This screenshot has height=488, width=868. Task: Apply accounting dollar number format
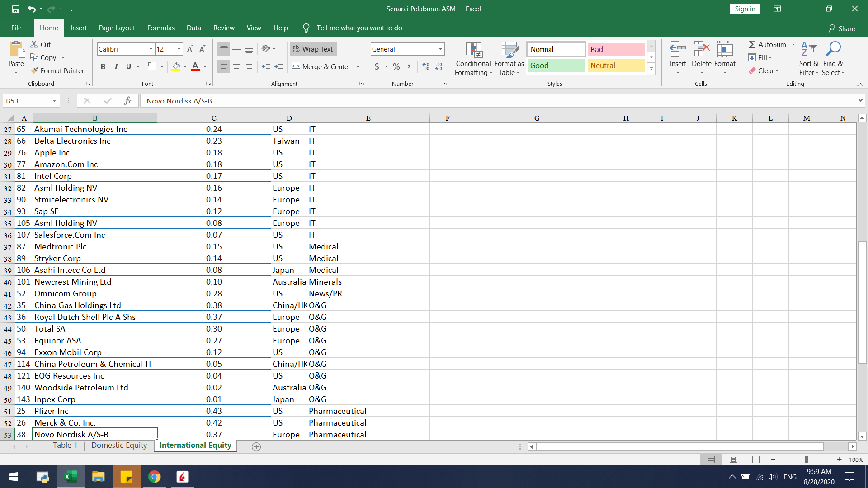point(377,66)
